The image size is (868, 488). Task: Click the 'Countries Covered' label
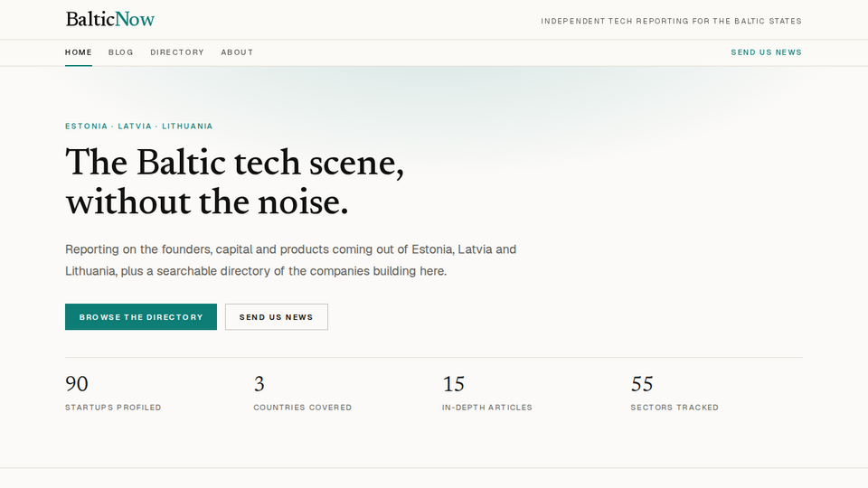point(303,408)
